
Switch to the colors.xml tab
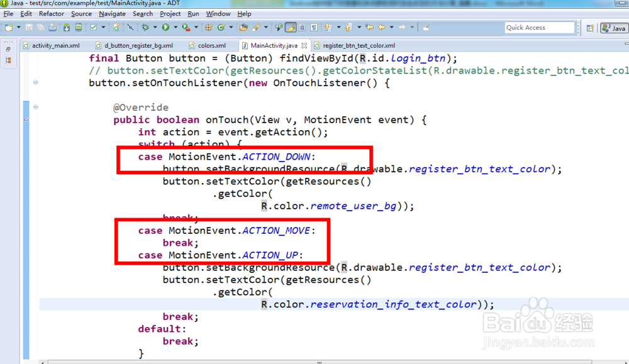(x=208, y=46)
